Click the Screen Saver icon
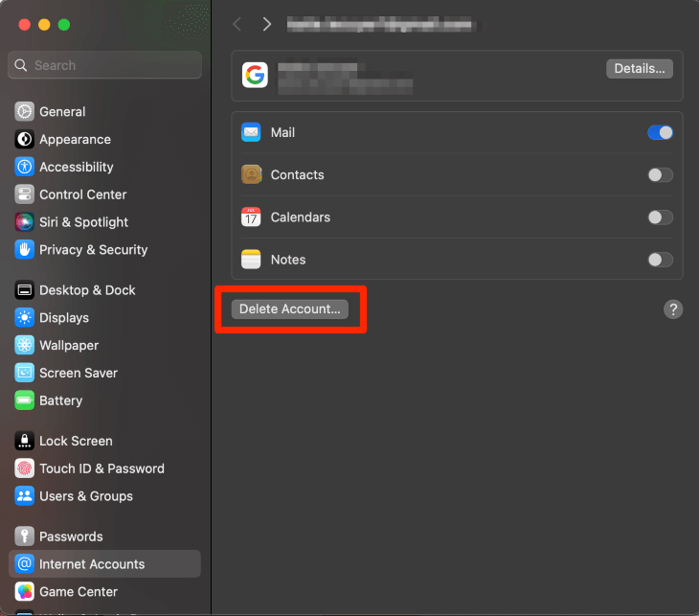Viewport: 699px width, 616px height. [x=25, y=373]
